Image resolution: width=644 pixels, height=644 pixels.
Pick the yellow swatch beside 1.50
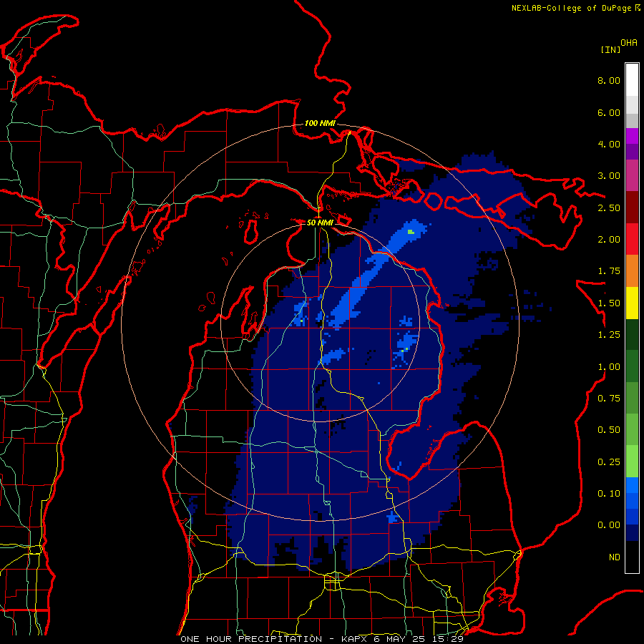(x=632, y=303)
